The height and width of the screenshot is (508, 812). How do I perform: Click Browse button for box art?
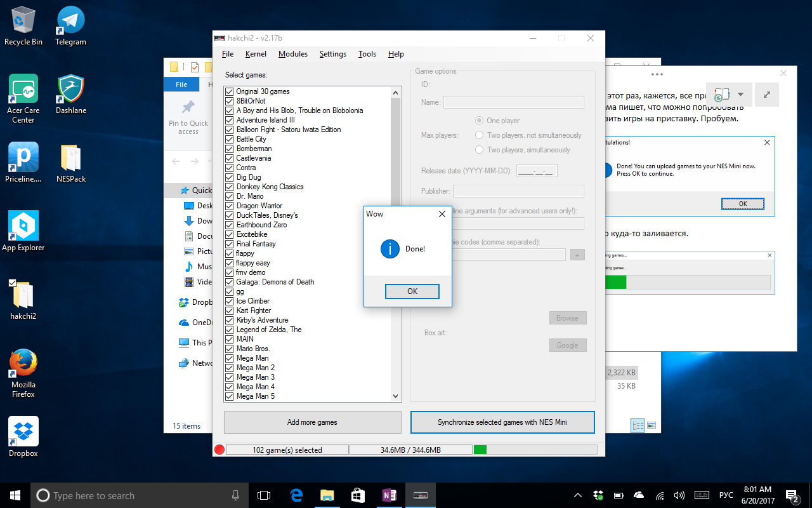(568, 318)
